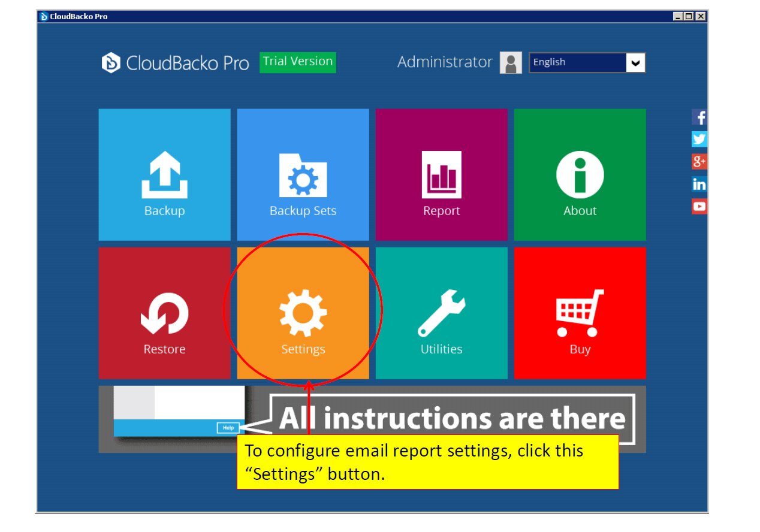This screenshot has height=532, width=760.
Task: Click the Facebook icon in sidebar
Action: tap(699, 117)
